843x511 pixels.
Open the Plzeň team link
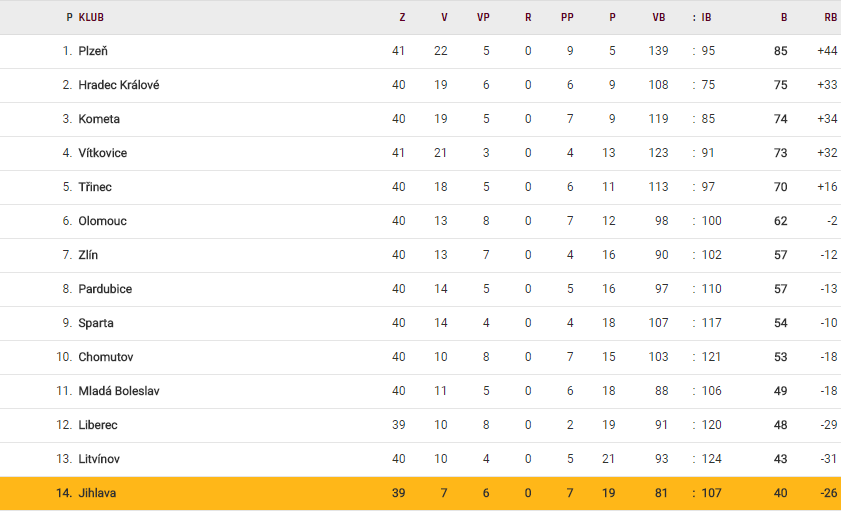pos(93,51)
